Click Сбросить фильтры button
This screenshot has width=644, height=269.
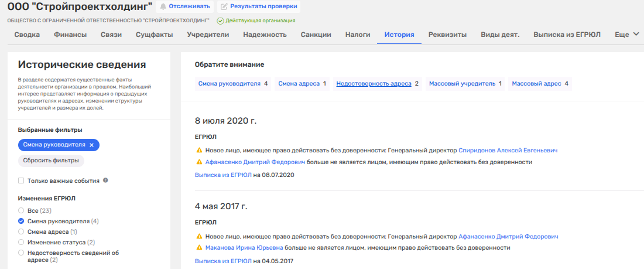[51, 161]
